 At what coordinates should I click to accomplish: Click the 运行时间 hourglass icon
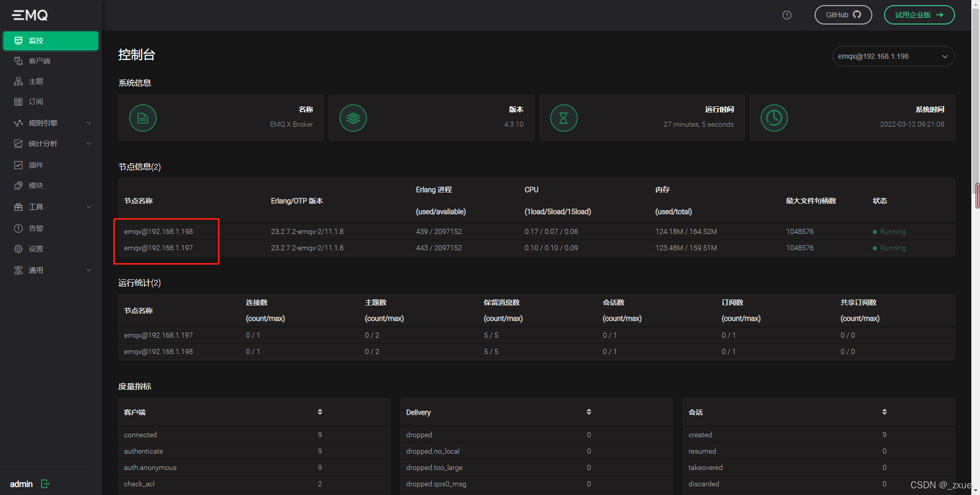pos(564,118)
